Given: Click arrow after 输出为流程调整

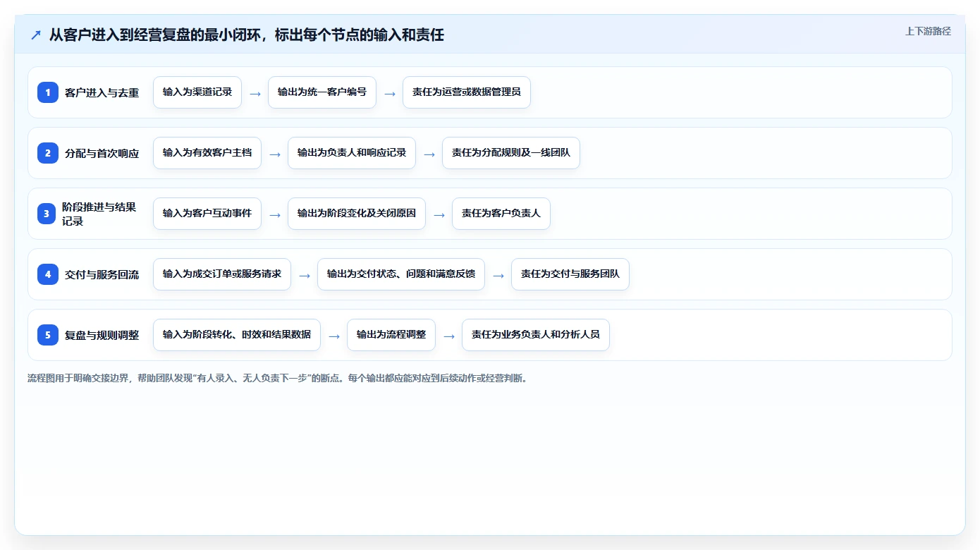Looking at the screenshot, I should tap(449, 336).
